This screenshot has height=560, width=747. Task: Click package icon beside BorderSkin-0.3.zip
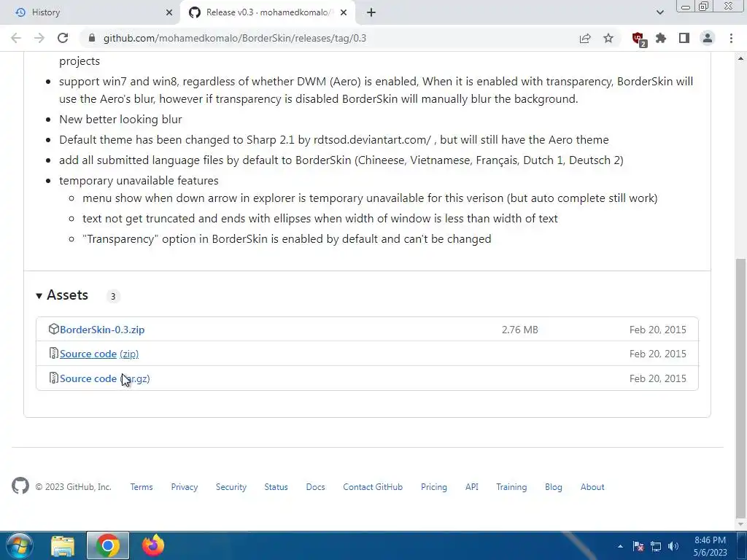[x=53, y=329]
